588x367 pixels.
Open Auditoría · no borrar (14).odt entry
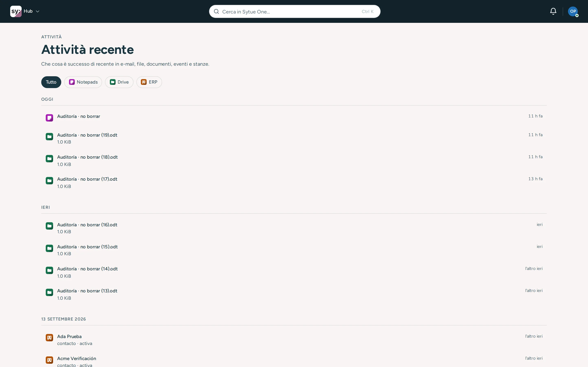coord(294,272)
